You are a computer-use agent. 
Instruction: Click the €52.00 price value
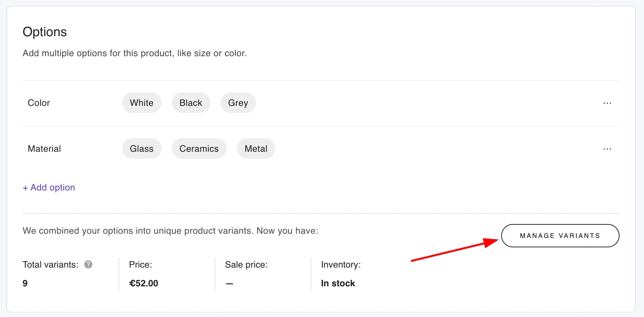tap(143, 283)
